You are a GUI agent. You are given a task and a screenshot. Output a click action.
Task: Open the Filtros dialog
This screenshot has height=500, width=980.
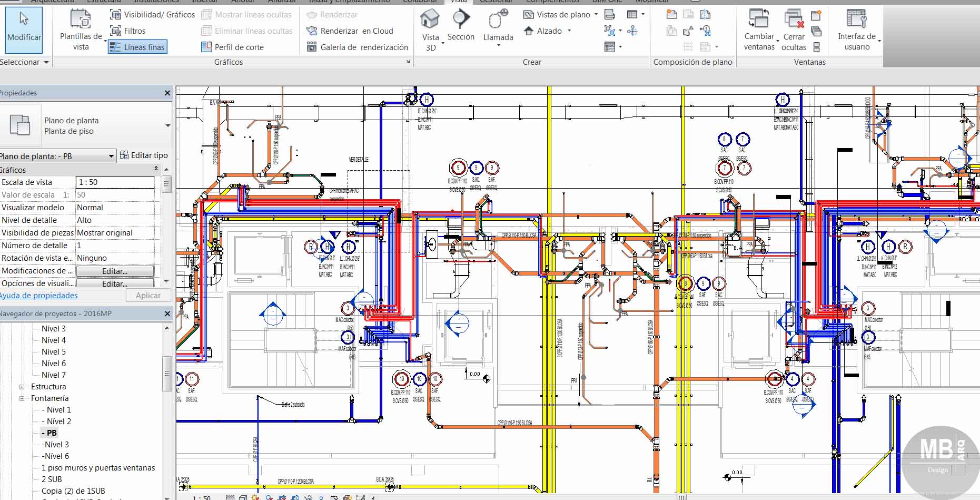[x=127, y=31]
